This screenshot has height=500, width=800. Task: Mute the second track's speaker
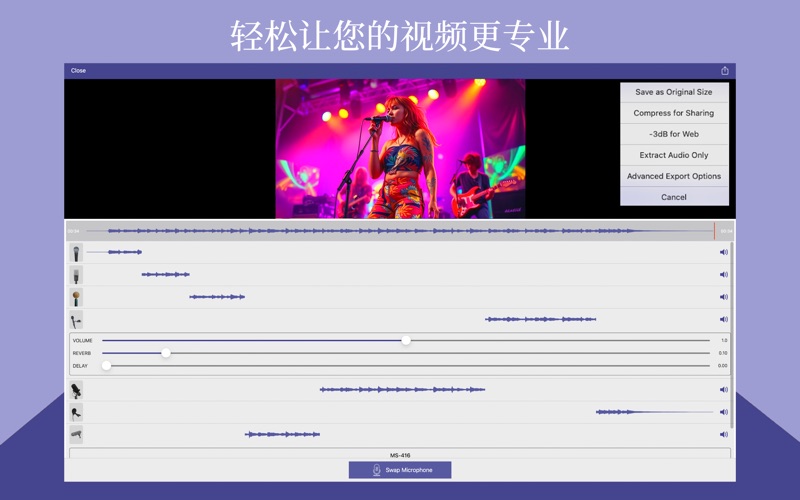point(723,274)
